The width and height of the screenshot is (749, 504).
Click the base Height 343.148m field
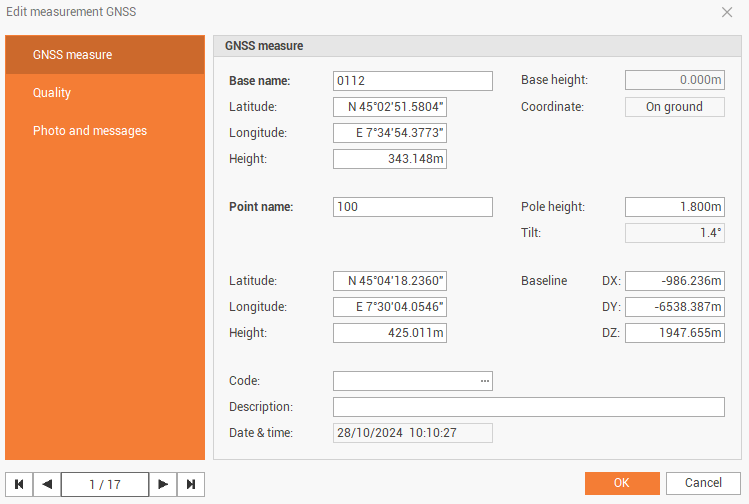390,159
